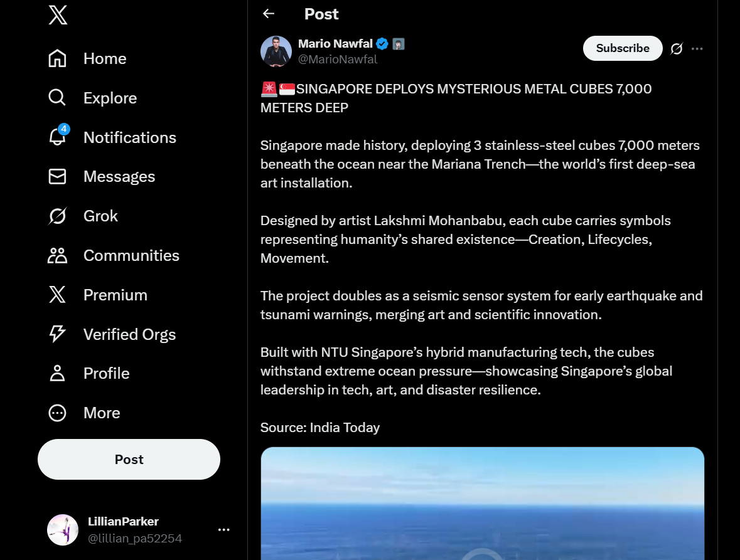
Task: Subscribe to Mario Nawfal
Action: tap(623, 48)
